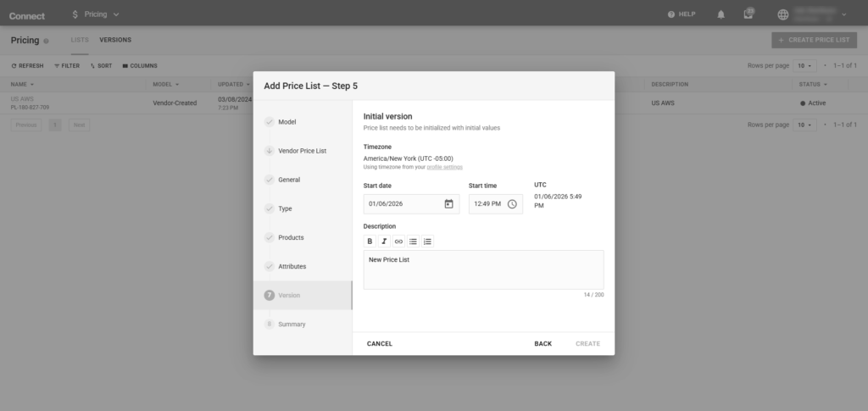Go to the Products wizard step

[291, 237]
